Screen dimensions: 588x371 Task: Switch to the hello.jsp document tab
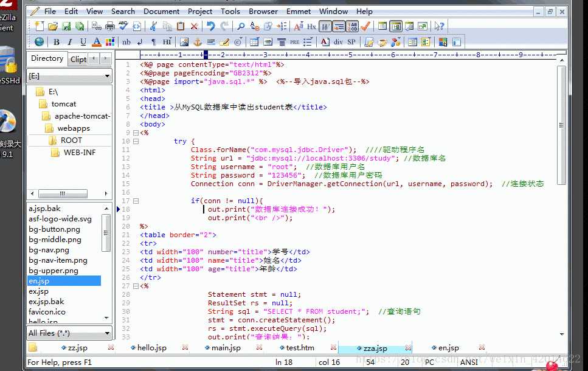pyautogui.click(x=151, y=348)
